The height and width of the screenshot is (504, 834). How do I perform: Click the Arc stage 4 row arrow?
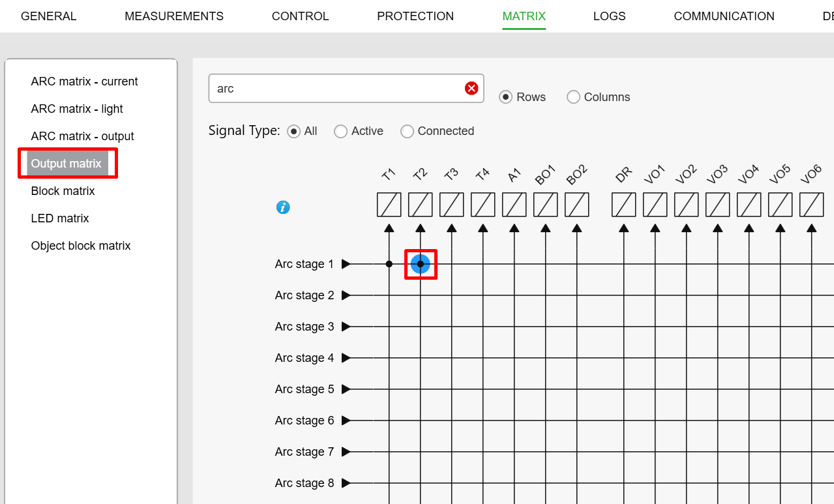coord(346,358)
